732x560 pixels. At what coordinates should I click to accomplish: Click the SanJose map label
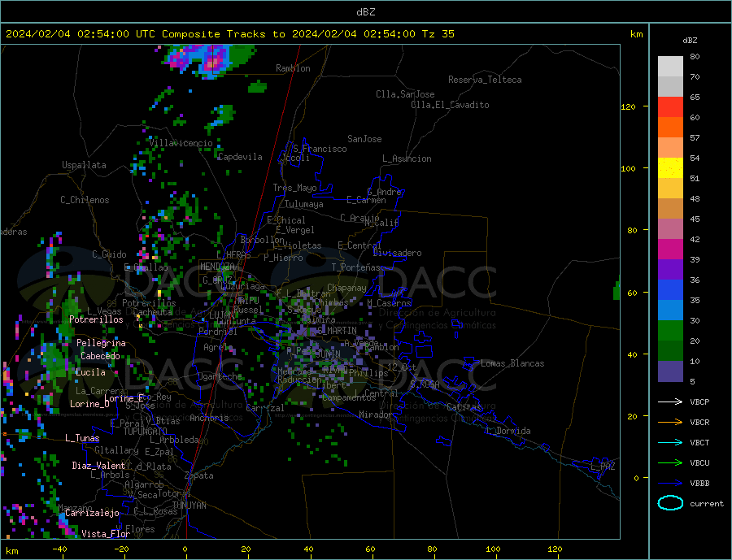[x=364, y=139]
